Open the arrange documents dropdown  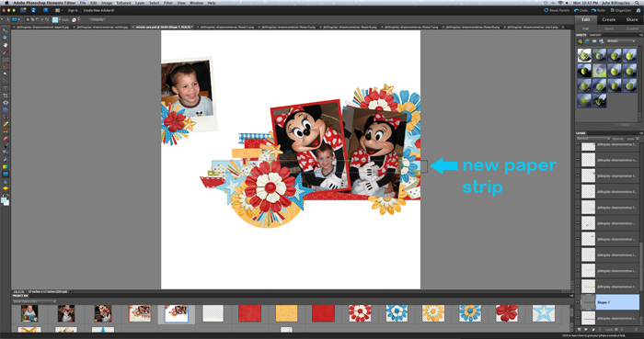(x=58, y=10)
